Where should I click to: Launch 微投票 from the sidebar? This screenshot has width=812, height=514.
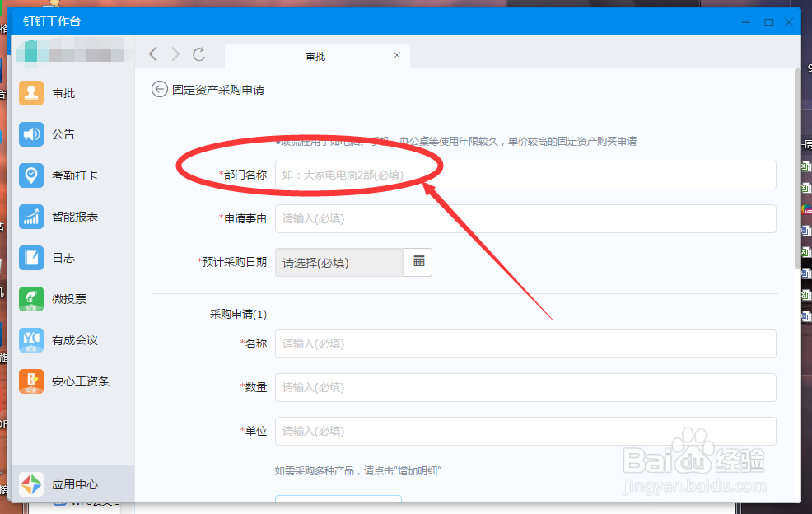[x=31, y=299]
